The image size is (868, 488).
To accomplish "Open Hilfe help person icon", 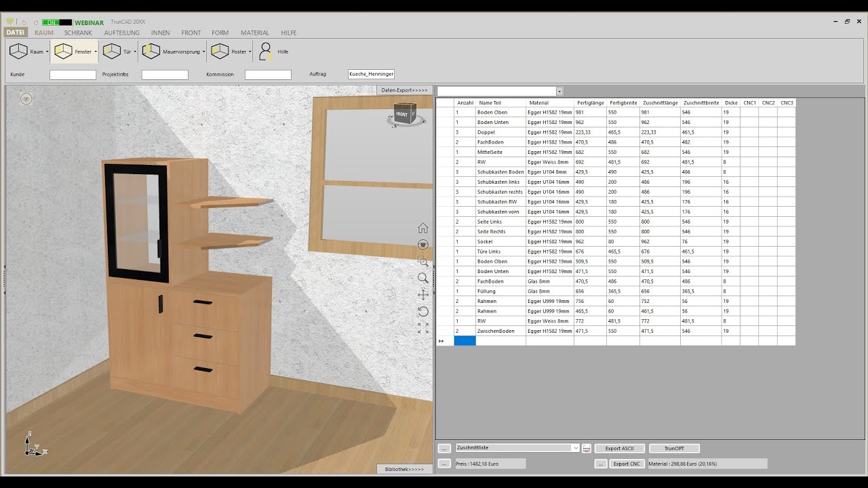I will [x=265, y=52].
